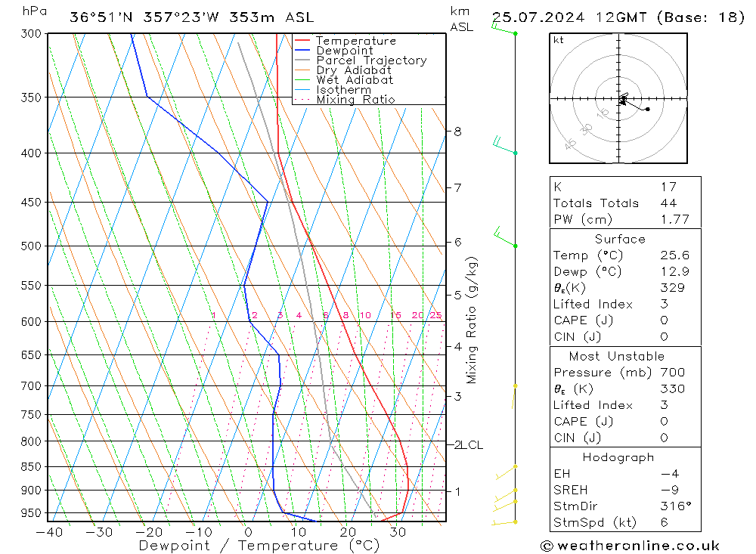
Task: Click the 4 km altitude label
Action: 457,347
